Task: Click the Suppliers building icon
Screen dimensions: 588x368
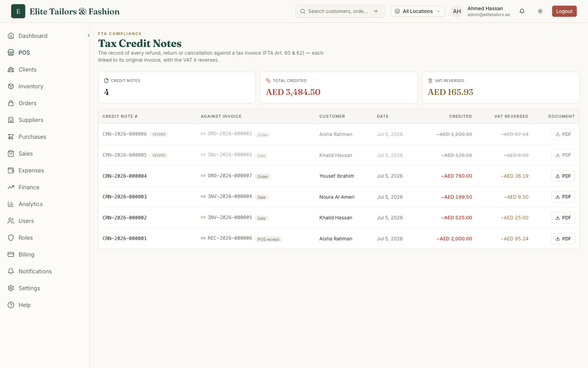Action: [11, 120]
